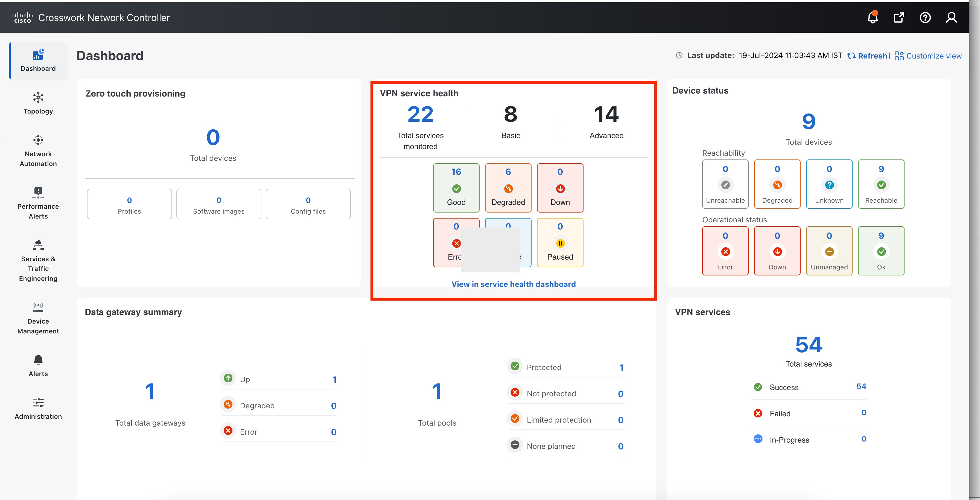Select the Paused services tile
The image size is (980, 500).
tap(560, 243)
